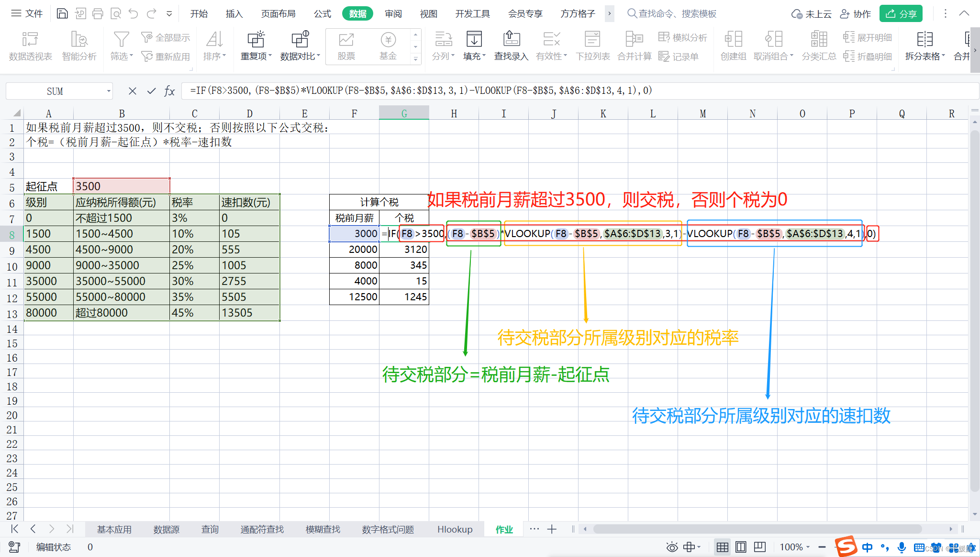
Task: Expand the name box dropdown
Action: pyautogui.click(x=109, y=91)
